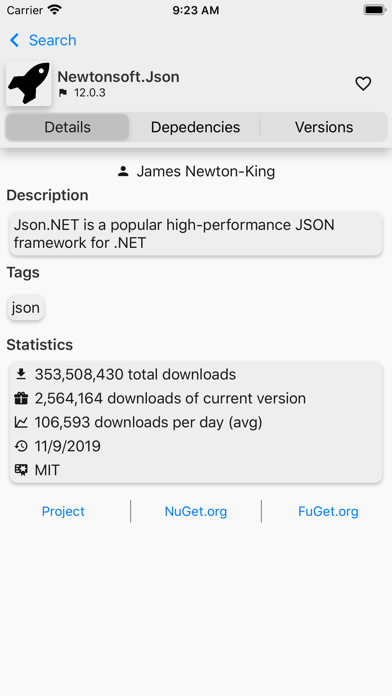Tap the MIT license text
Screen dimensions: 392x696
pos(47,470)
